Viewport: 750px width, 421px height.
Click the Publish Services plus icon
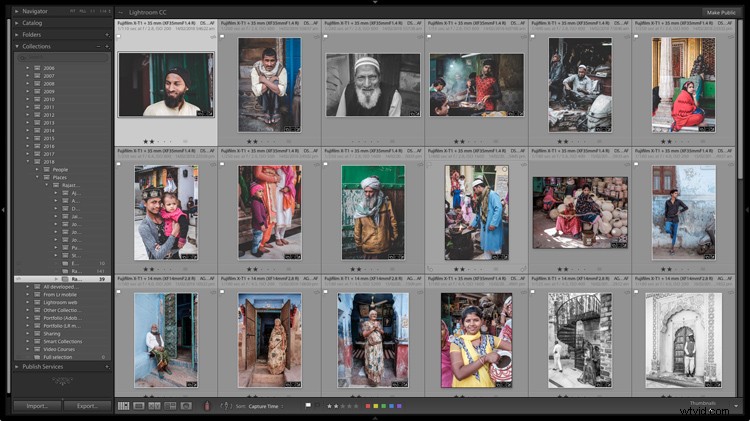coord(107,366)
